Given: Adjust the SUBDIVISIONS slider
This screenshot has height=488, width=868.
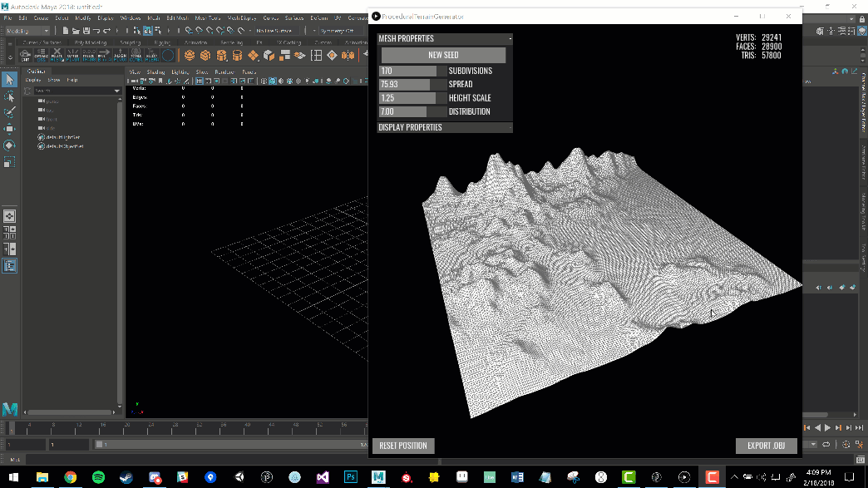Looking at the screenshot, I should point(413,71).
